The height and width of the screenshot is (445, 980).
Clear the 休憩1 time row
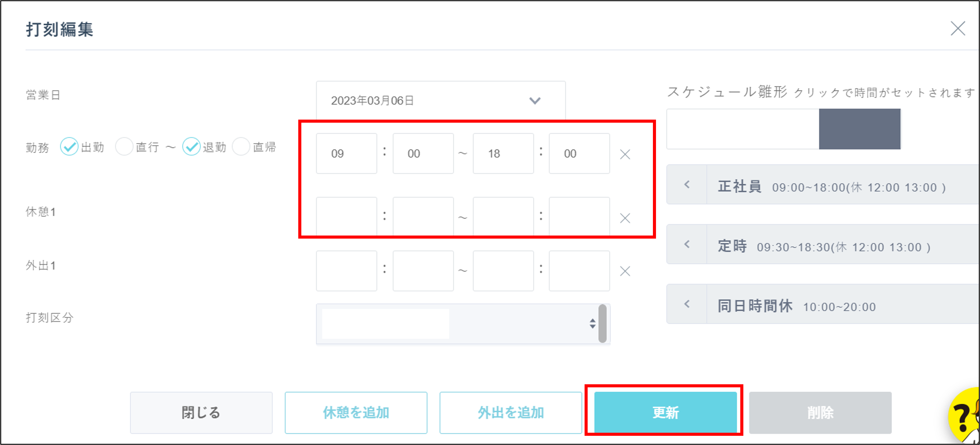coord(625,218)
